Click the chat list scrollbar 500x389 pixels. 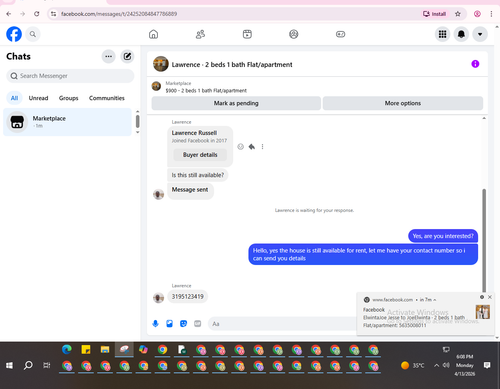click(138, 121)
